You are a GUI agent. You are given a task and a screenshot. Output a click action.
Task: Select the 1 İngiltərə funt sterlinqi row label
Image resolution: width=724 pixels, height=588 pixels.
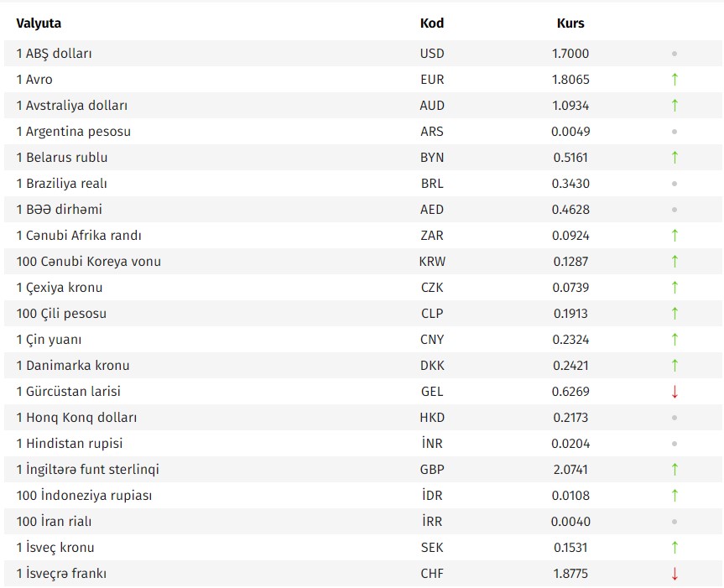click(x=87, y=470)
